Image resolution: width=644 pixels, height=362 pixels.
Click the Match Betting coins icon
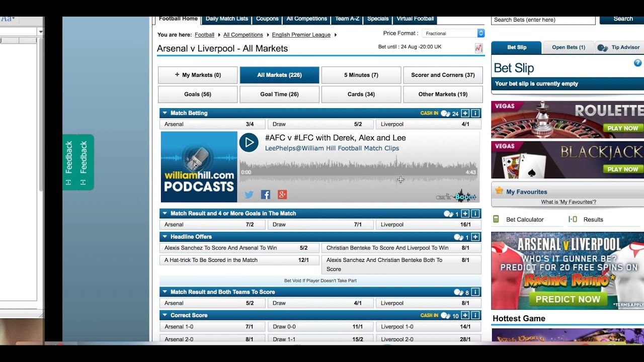click(x=445, y=113)
